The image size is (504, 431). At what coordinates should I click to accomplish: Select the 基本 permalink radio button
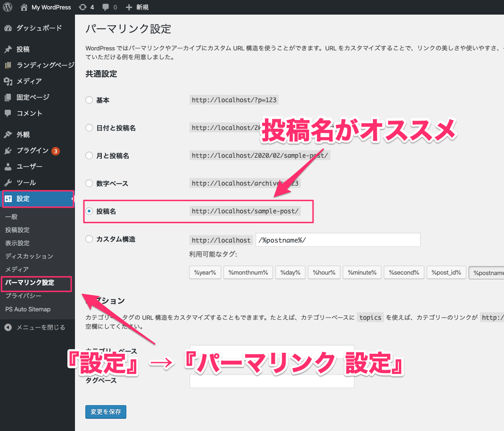tap(89, 100)
